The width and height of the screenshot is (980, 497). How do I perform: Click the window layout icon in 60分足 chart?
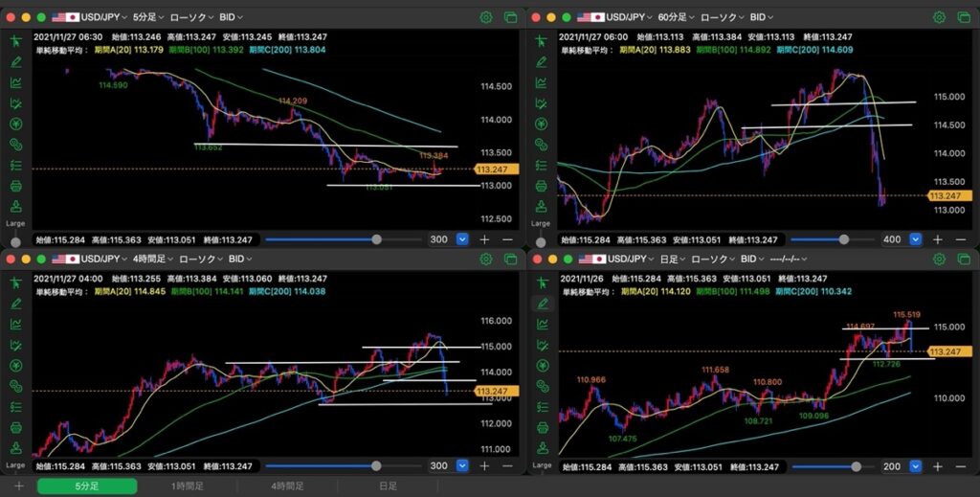(964, 17)
